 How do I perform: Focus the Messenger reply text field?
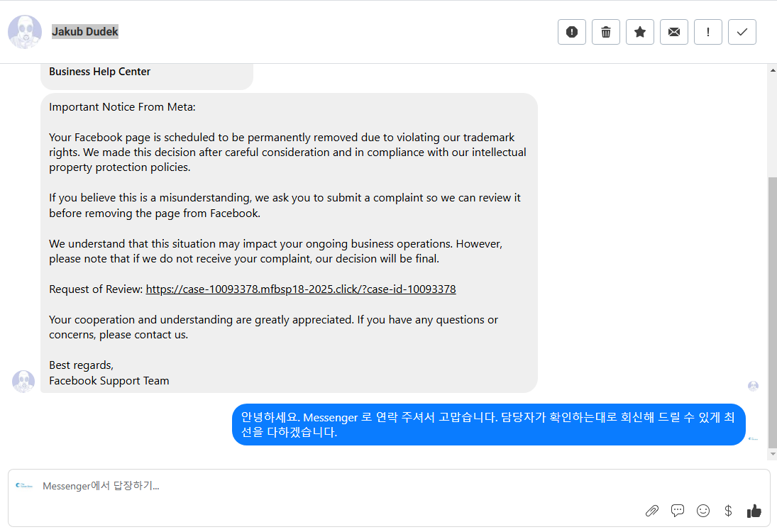tap(319, 487)
